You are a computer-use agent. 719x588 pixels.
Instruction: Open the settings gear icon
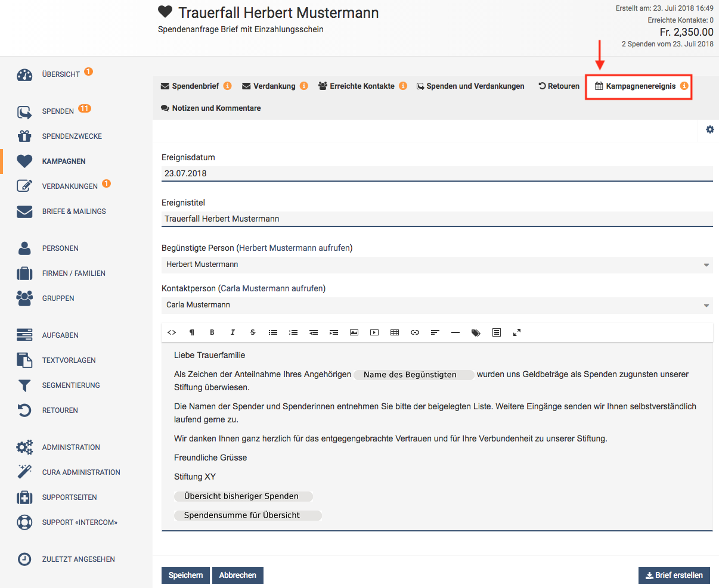(709, 130)
